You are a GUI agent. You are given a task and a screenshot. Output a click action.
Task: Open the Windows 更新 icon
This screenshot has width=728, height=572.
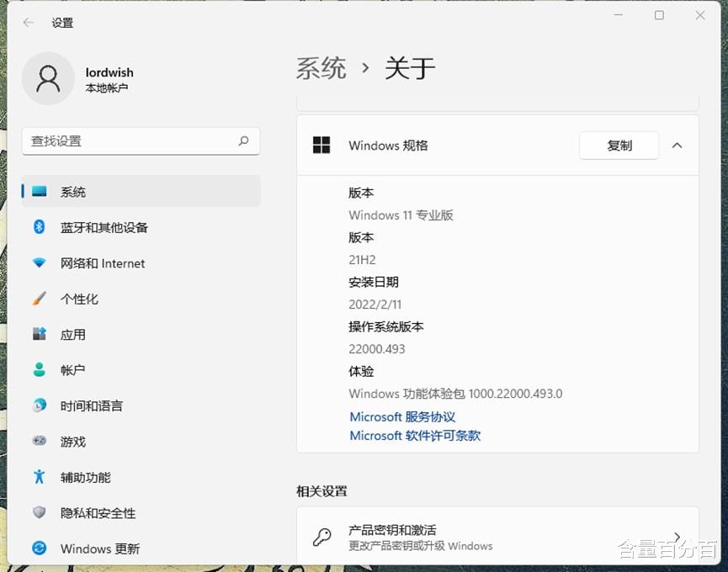(40, 548)
